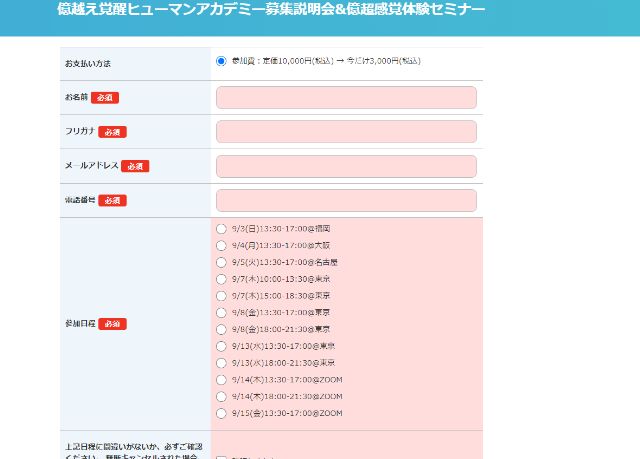Pick 9/7(木) 10:00-13:30 東京 date
This screenshot has width=640, height=459.
(x=221, y=279)
